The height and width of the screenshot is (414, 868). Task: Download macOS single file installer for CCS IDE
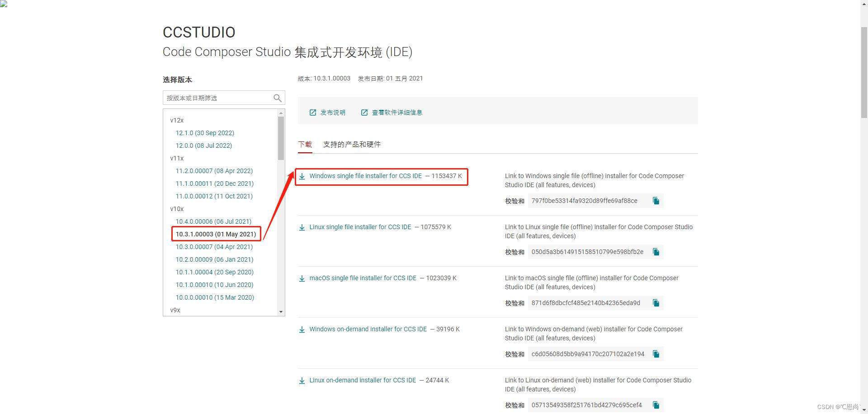(x=363, y=278)
